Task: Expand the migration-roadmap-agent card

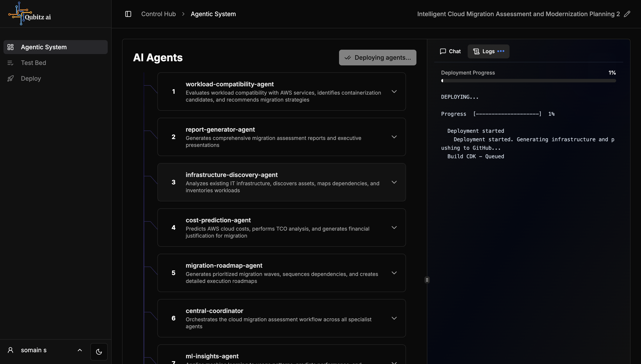Action: coord(394,273)
